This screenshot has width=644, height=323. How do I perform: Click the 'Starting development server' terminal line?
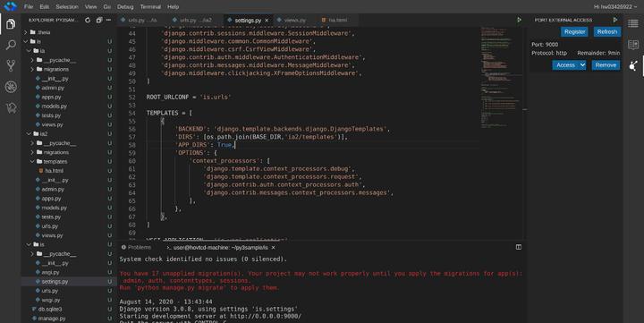click(x=210, y=316)
